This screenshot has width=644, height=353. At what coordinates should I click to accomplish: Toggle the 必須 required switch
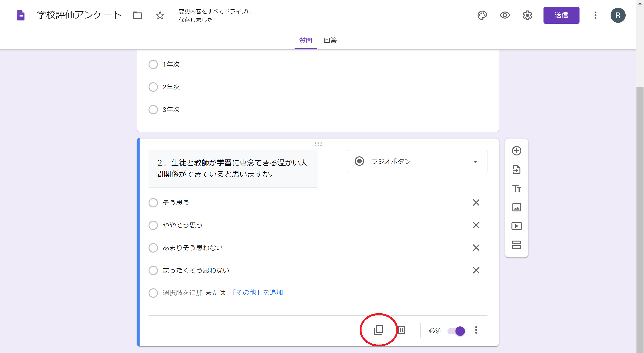[x=456, y=331]
